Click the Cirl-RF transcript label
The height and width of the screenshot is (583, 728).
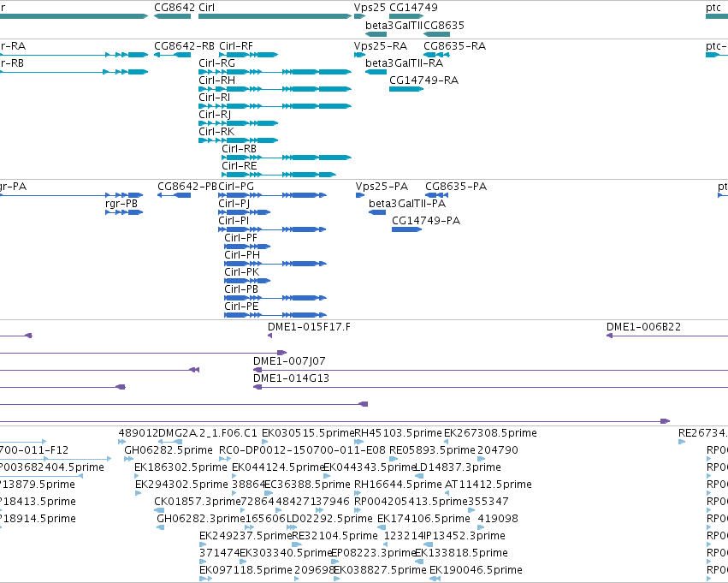[x=236, y=46]
